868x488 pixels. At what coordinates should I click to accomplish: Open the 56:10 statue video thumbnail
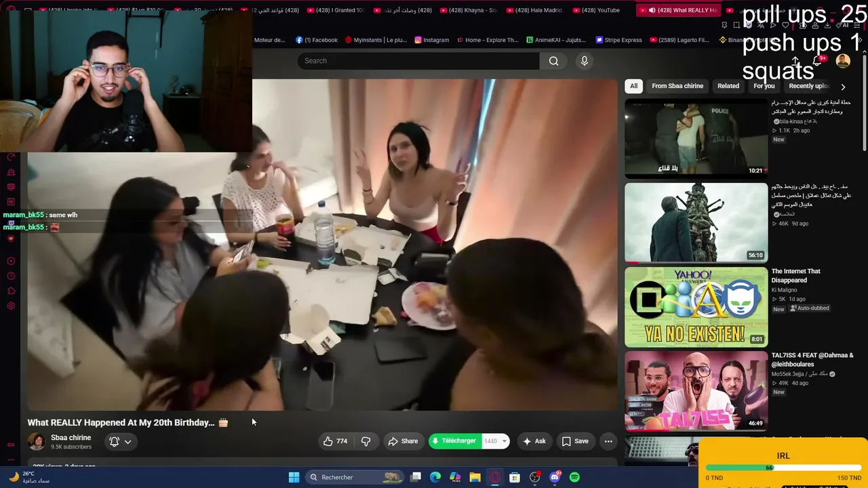pyautogui.click(x=696, y=222)
